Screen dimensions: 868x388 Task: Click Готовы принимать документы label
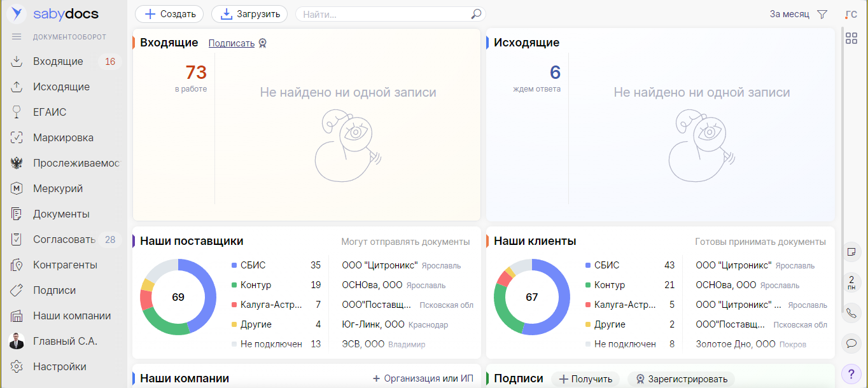tap(760, 242)
